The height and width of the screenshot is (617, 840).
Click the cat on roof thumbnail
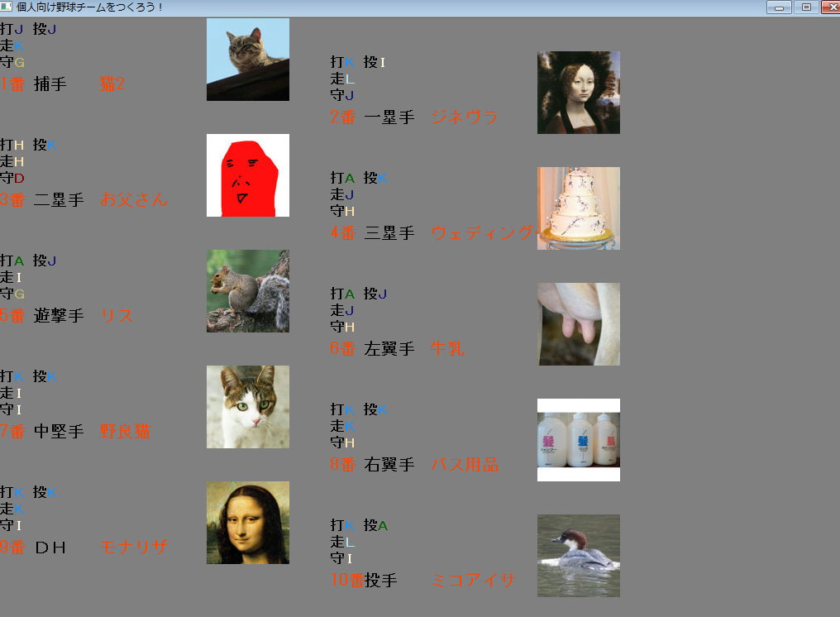(247, 60)
